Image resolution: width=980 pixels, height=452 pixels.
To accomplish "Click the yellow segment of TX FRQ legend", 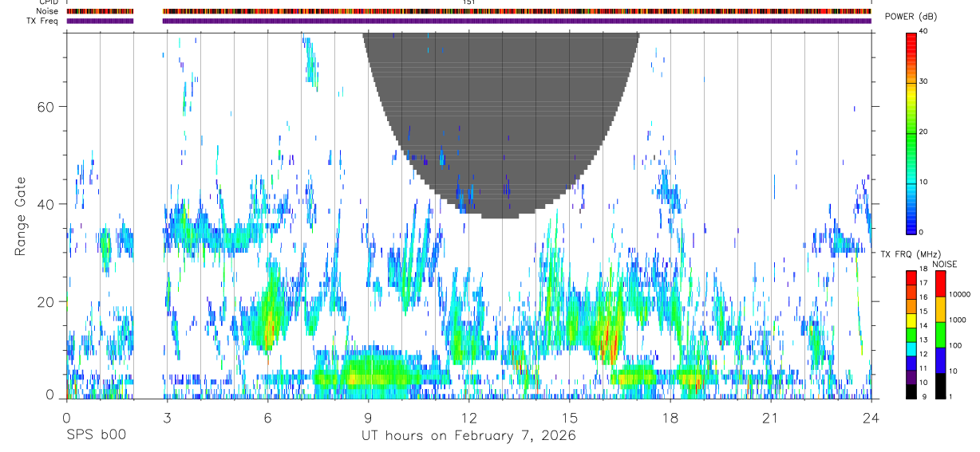I will [911, 320].
